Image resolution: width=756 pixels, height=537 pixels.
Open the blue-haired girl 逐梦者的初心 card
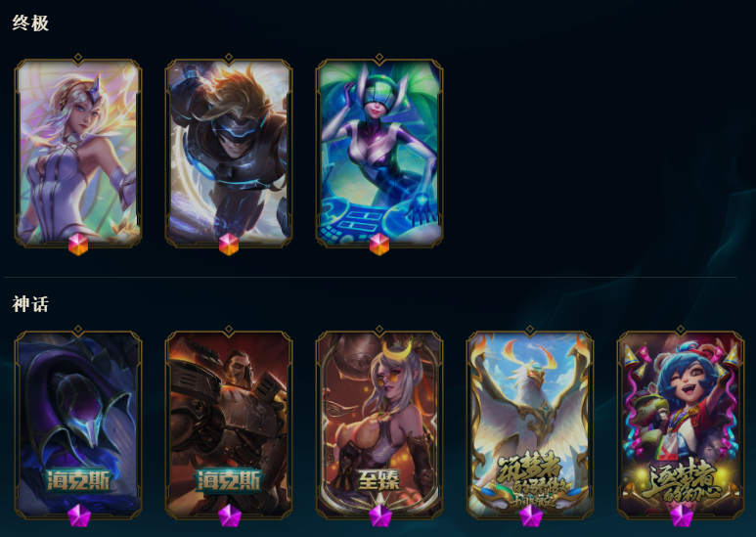click(681, 425)
